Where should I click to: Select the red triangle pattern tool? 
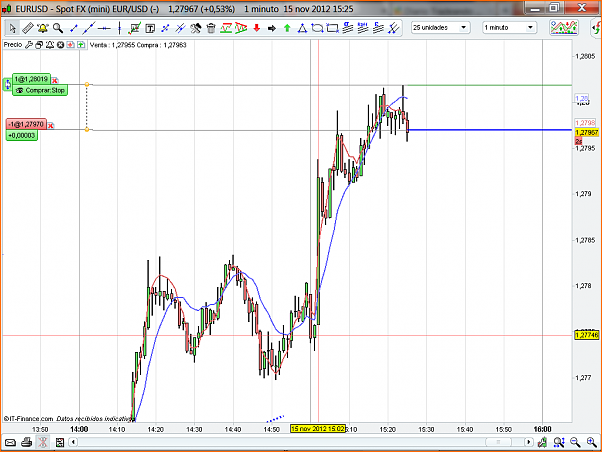(241, 28)
